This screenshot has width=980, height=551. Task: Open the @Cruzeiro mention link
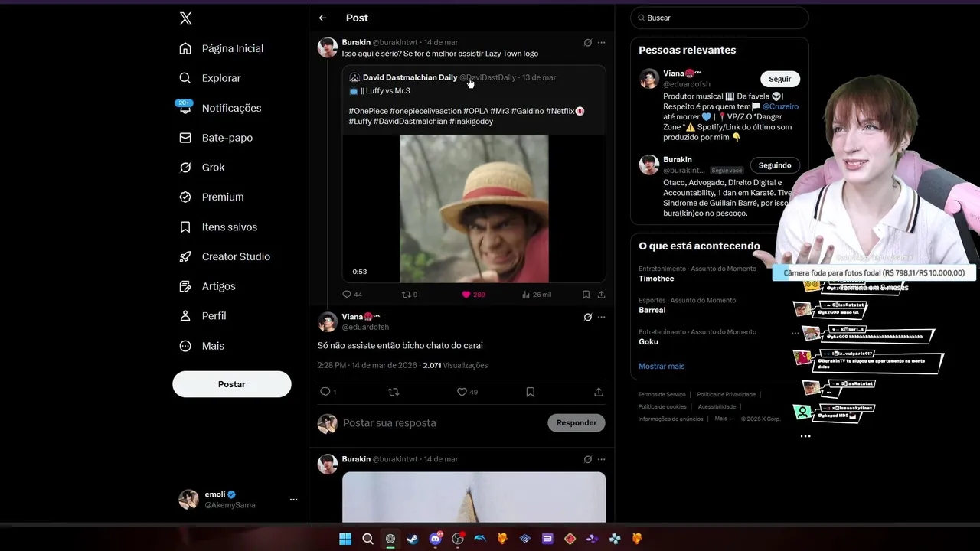click(x=780, y=106)
